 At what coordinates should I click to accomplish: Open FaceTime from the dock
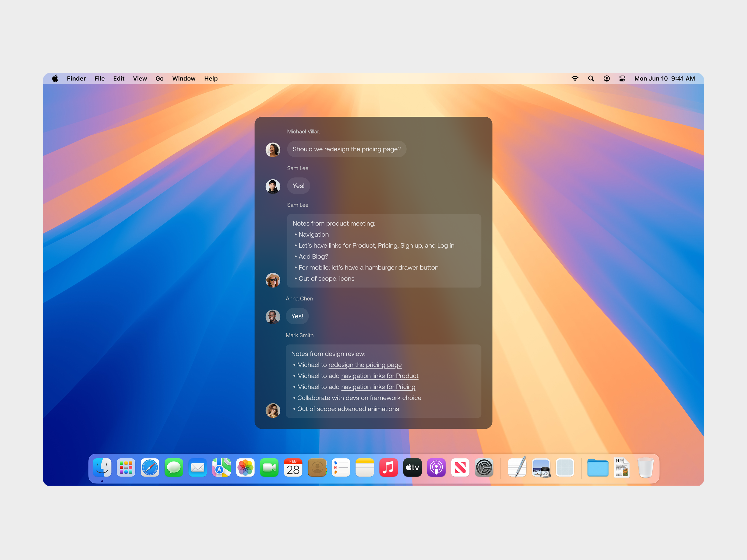click(269, 468)
